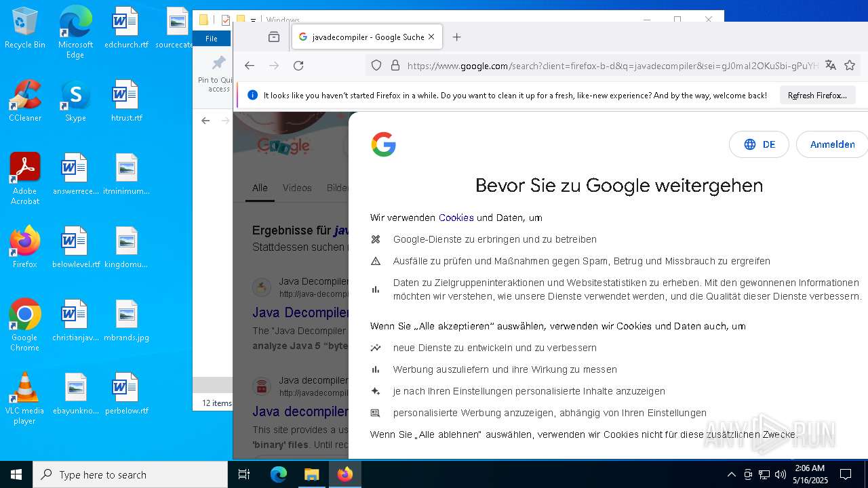Open the itminimum... image file

[126, 175]
